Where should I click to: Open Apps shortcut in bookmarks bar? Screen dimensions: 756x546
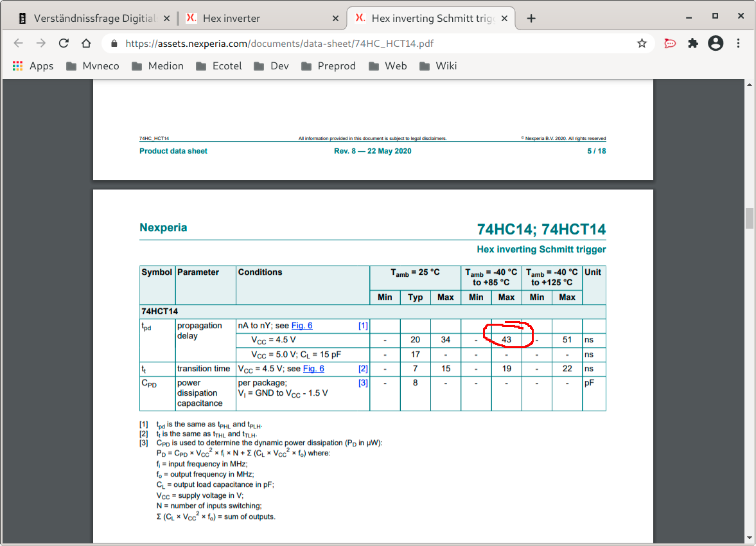click(x=33, y=66)
